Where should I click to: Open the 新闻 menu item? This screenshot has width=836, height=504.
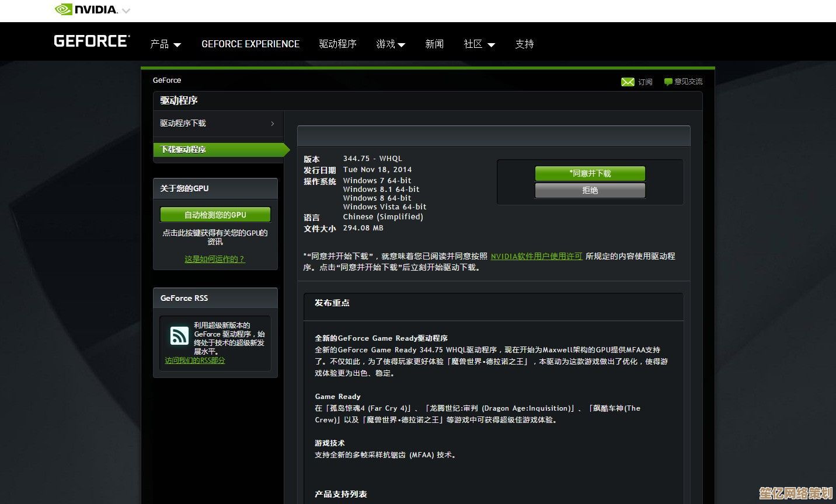point(434,44)
